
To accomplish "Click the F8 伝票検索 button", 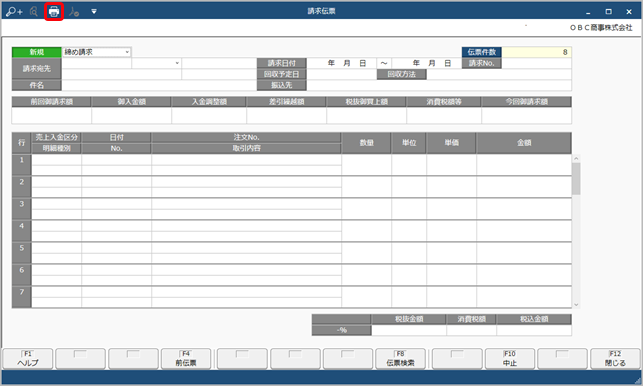I will [x=400, y=359].
